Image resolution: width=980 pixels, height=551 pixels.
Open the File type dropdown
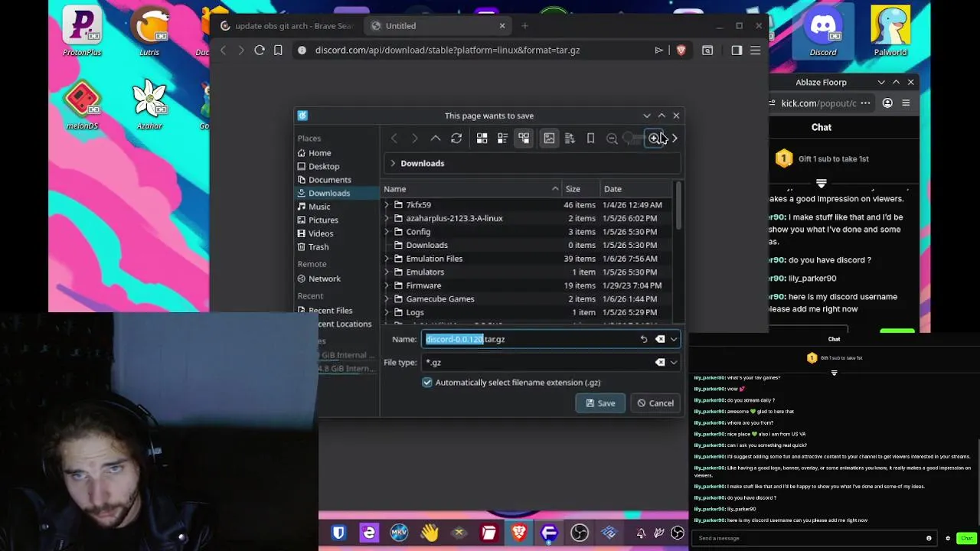pos(674,363)
